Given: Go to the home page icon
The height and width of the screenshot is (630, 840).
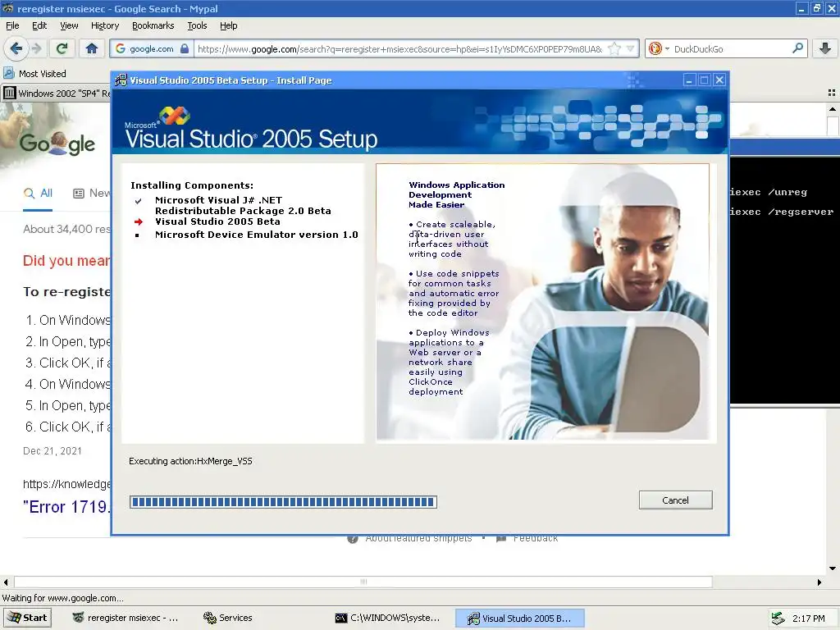Looking at the screenshot, I should pyautogui.click(x=92, y=48).
